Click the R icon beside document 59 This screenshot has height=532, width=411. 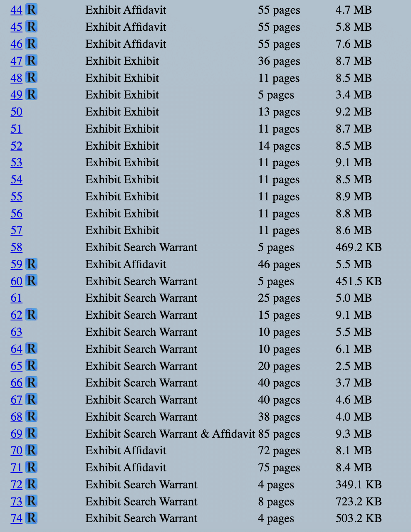[31, 264]
